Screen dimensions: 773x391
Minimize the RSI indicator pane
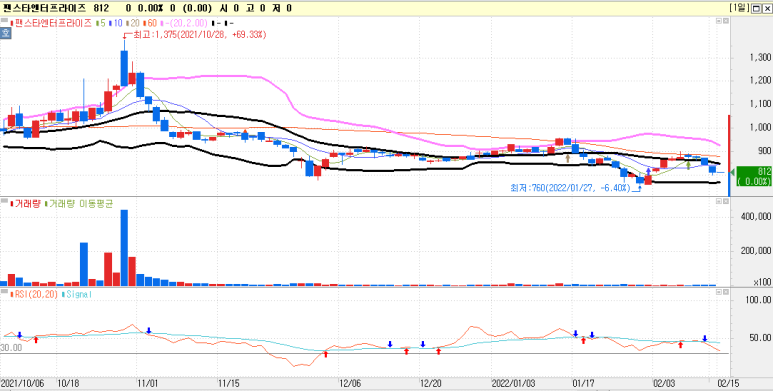718,292
